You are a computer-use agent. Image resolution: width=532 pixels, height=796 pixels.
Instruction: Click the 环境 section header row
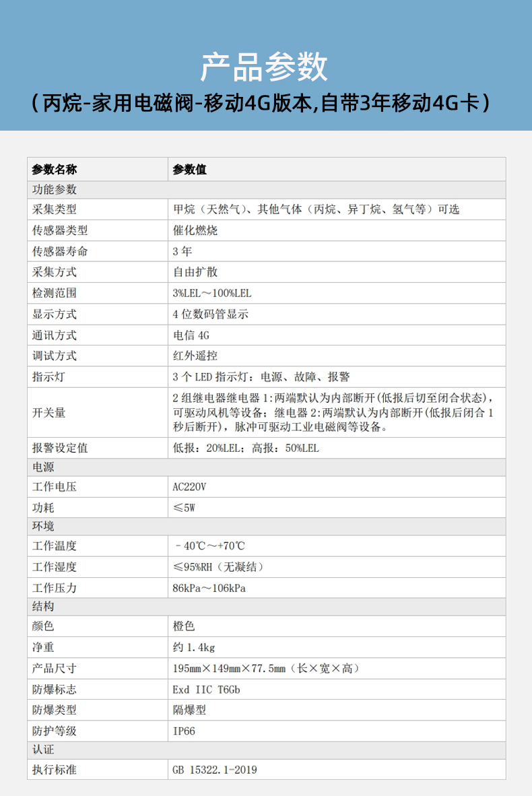pyautogui.click(x=44, y=526)
